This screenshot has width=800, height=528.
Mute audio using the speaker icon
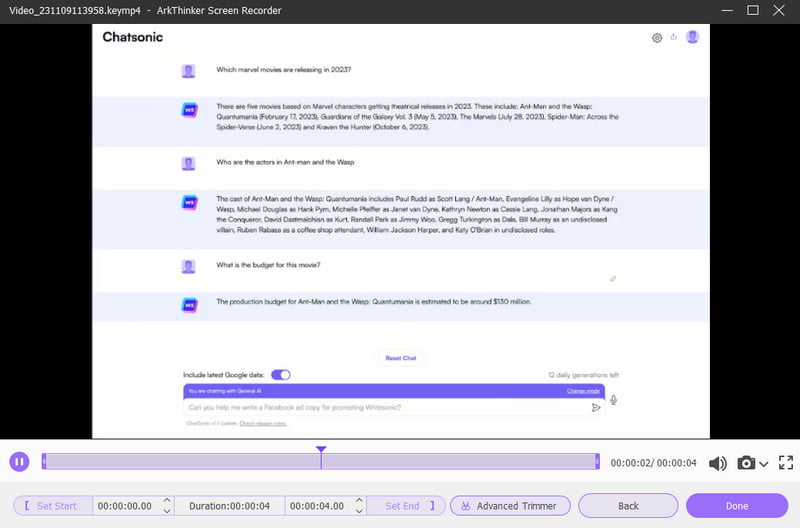click(718, 463)
